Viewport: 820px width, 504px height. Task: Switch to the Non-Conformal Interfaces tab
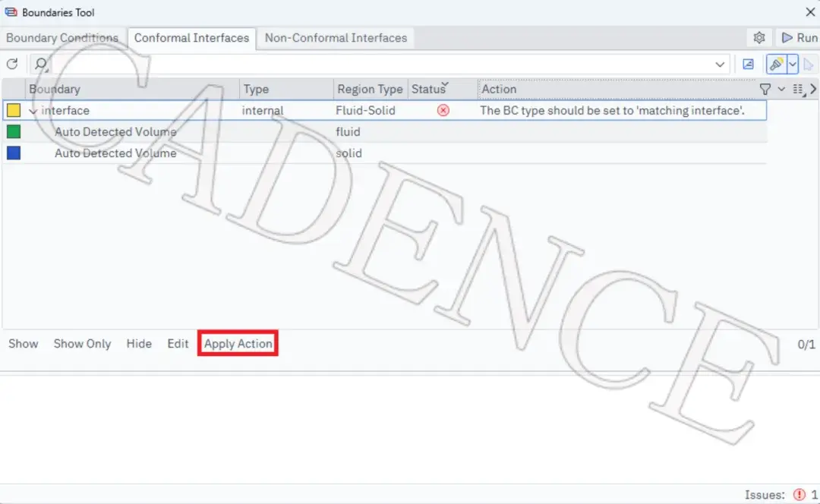coord(336,38)
